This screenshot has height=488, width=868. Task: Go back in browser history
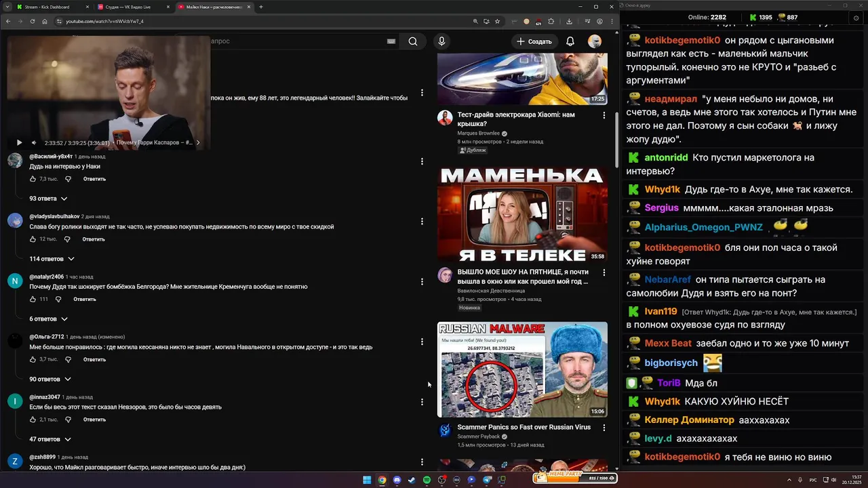[x=7, y=21]
